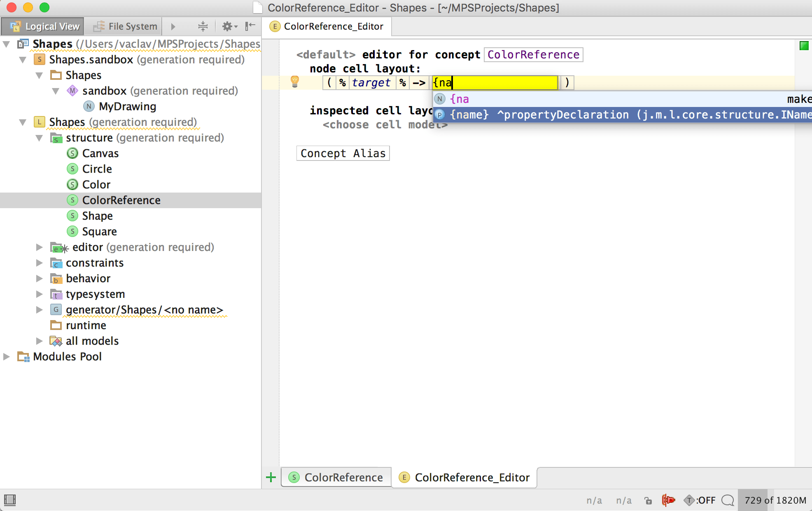812x511 pixels.
Task: Click the yellow {na input cell
Action: tap(494, 83)
